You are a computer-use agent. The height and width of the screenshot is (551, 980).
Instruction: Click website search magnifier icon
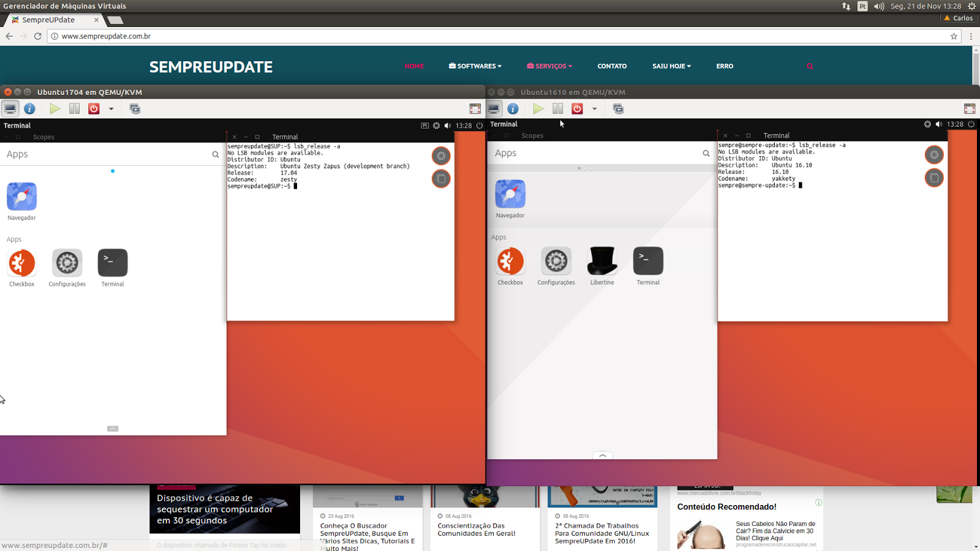point(810,66)
